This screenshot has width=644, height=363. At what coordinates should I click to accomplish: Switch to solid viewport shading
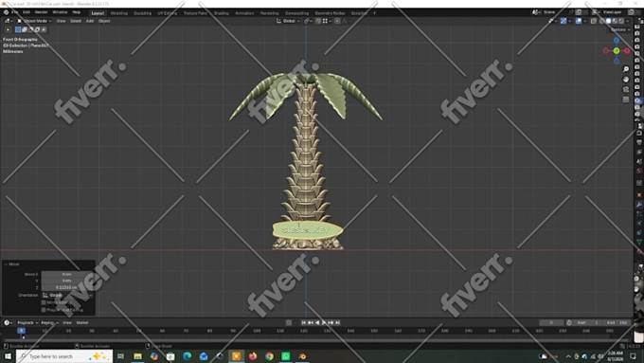609,21
